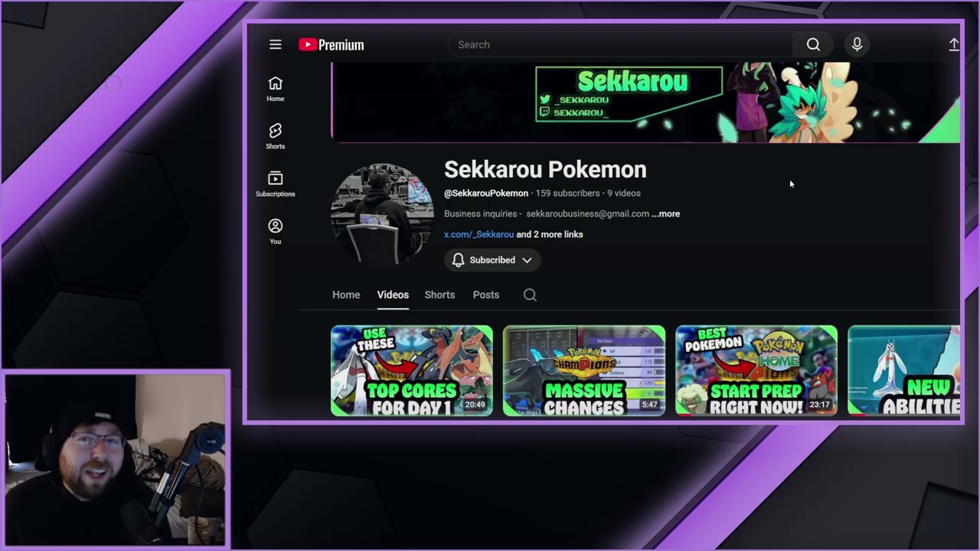The width and height of the screenshot is (980, 551).
Task: Click the Sekkarou channel banner
Action: pos(645,103)
